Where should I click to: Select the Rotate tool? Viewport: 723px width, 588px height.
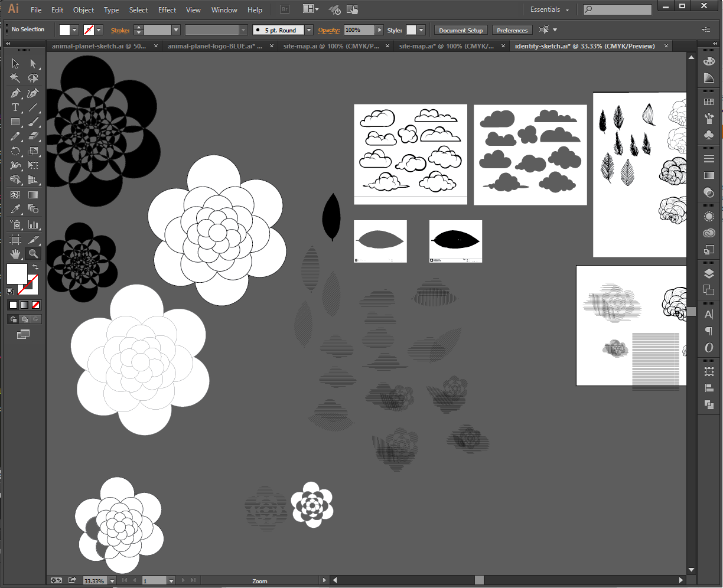(x=15, y=151)
